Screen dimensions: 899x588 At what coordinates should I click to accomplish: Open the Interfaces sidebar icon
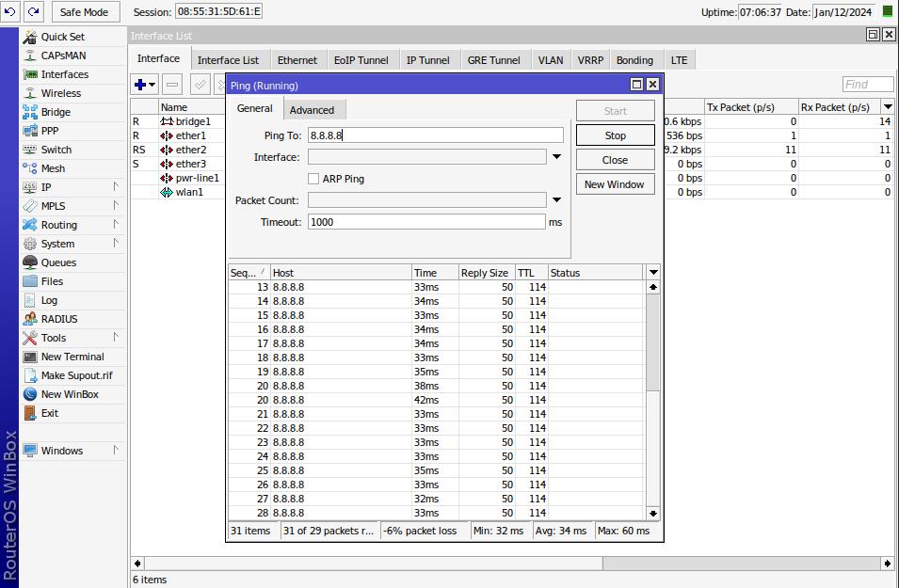pyautogui.click(x=30, y=74)
